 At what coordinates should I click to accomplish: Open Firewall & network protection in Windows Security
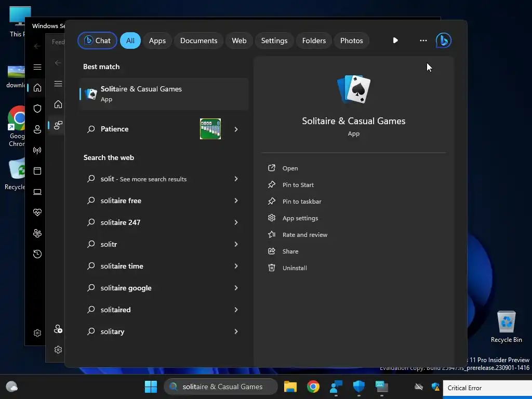point(37,150)
